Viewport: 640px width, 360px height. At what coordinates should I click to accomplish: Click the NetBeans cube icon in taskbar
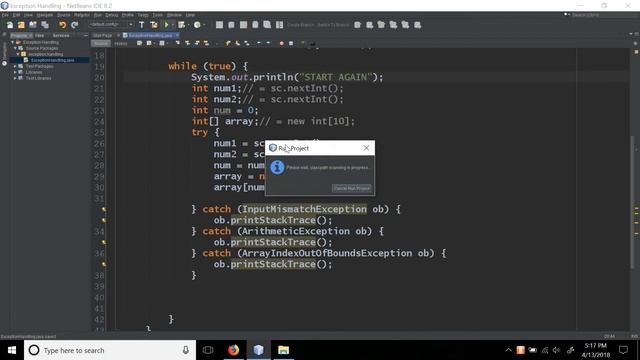pyautogui.click(x=258, y=350)
